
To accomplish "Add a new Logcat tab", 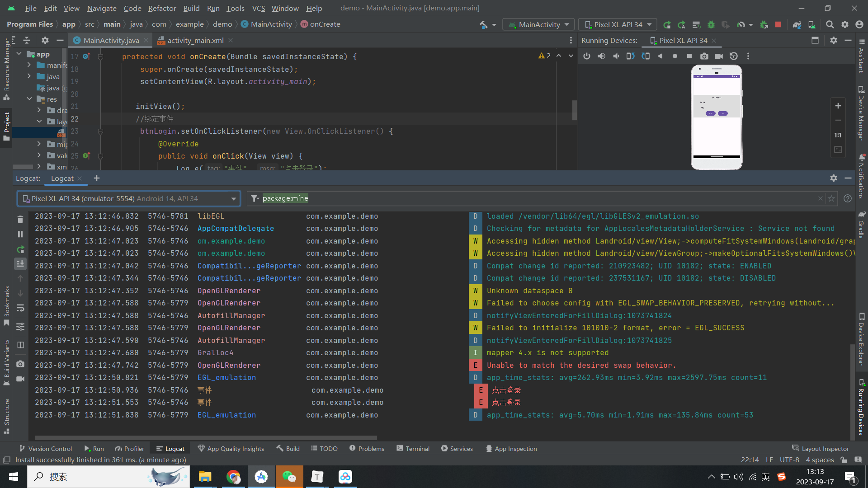I will pos(96,178).
